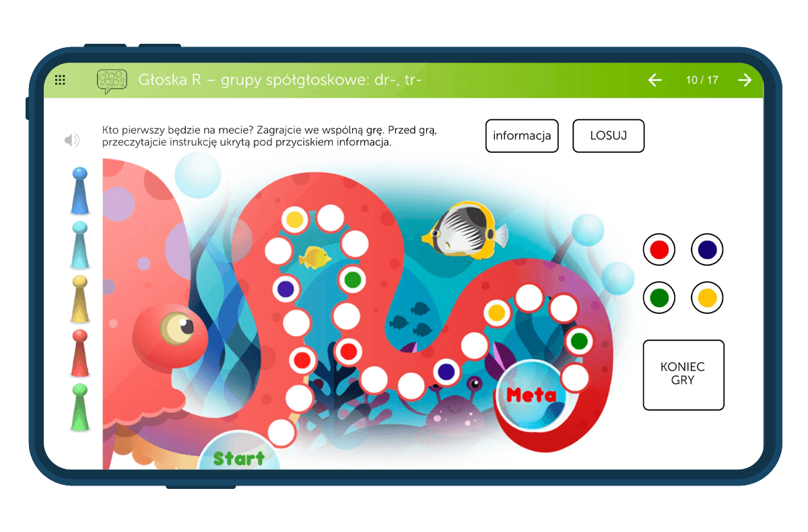Click the Meta finish bubble
The width and height of the screenshot is (808, 532).
[x=533, y=394]
